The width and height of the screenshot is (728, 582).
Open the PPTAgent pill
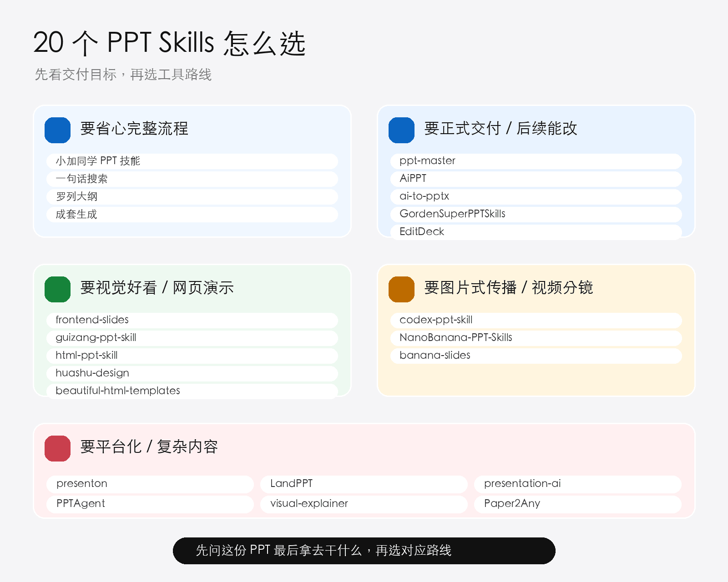click(x=150, y=504)
